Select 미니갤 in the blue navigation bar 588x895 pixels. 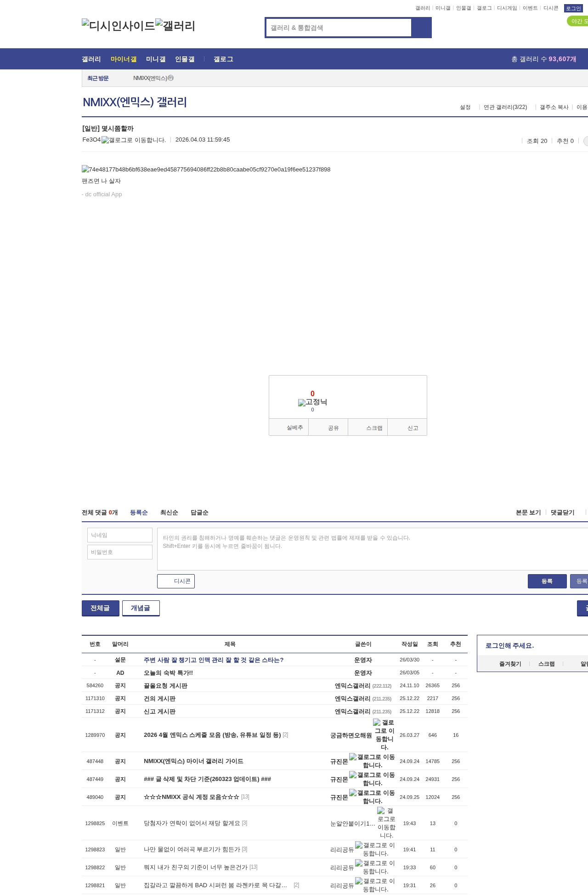pos(156,59)
